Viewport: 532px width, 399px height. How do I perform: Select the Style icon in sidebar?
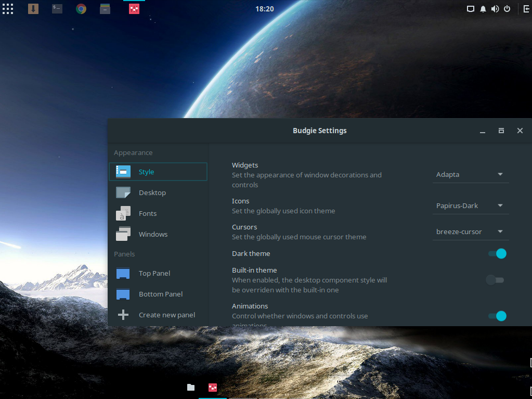pyautogui.click(x=123, y=172)
